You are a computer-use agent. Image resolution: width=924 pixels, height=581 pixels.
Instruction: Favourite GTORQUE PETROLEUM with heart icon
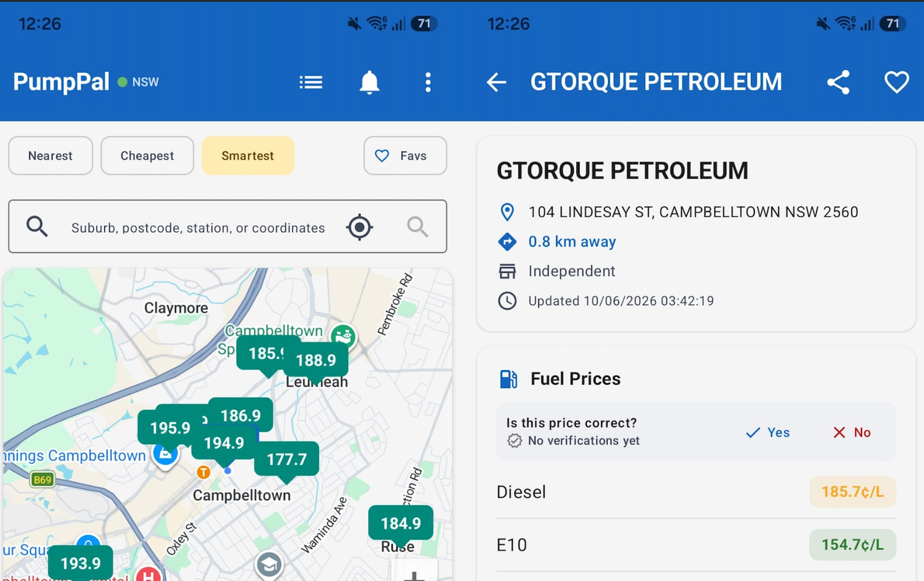coord(896,83)
